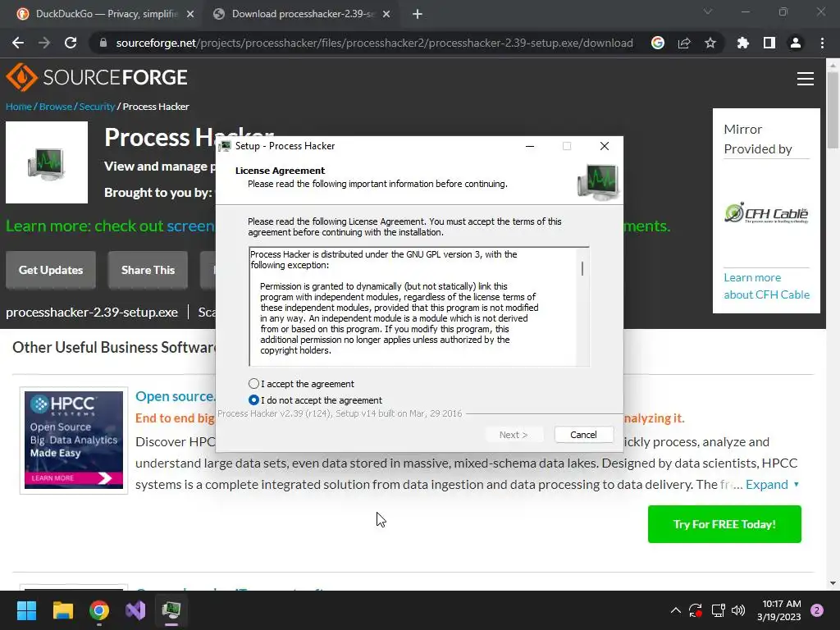840x630 pixels.
Task: Click the Get Updates button
Action: (51, 270)
